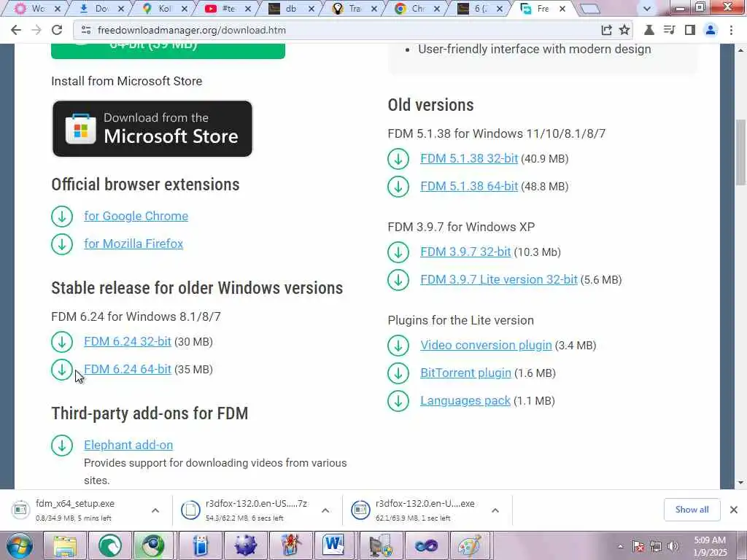Screen dimensions: 747x560
Task: Go back with the browser back arrow
Action: point(16,30)
